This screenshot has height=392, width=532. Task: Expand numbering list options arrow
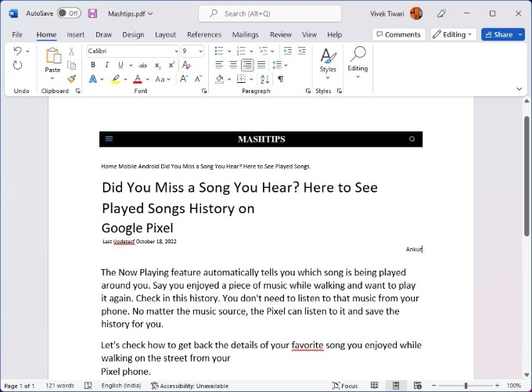(x=251, y=51)
